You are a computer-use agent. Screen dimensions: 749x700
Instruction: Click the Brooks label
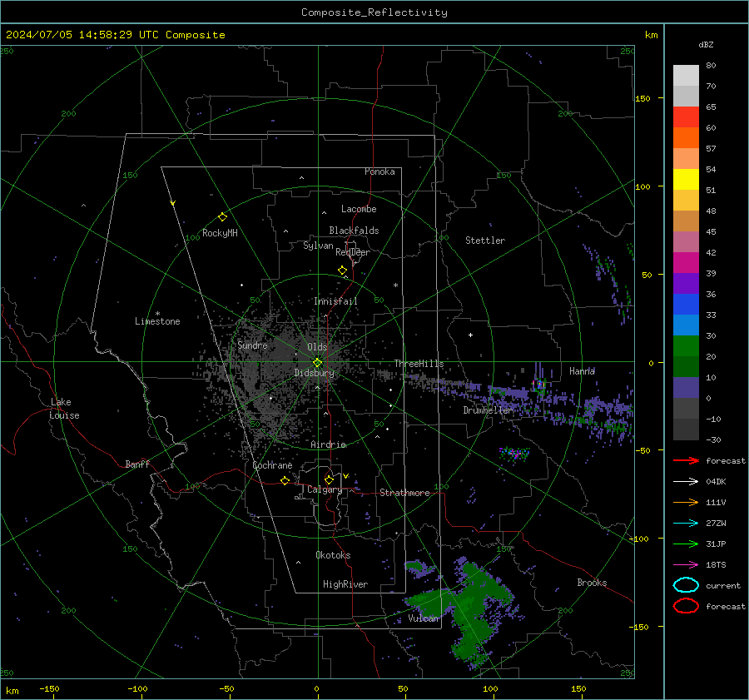pos(592,583)
